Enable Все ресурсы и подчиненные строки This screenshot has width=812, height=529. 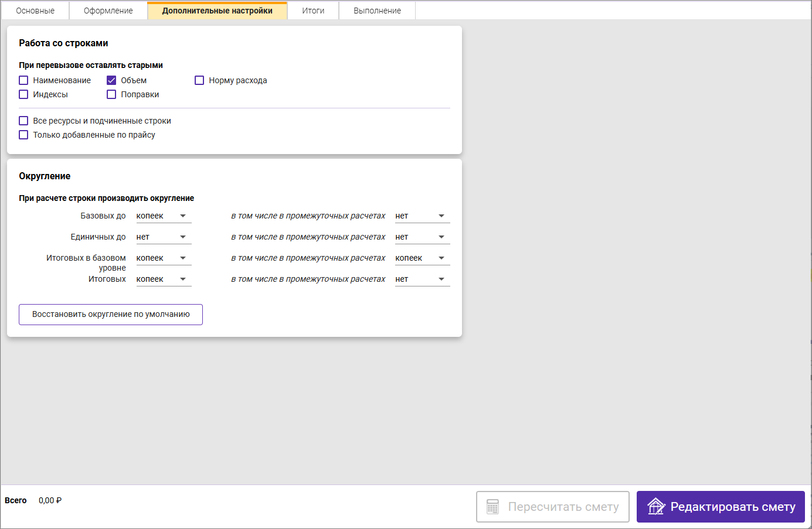(x=23, y=121)
